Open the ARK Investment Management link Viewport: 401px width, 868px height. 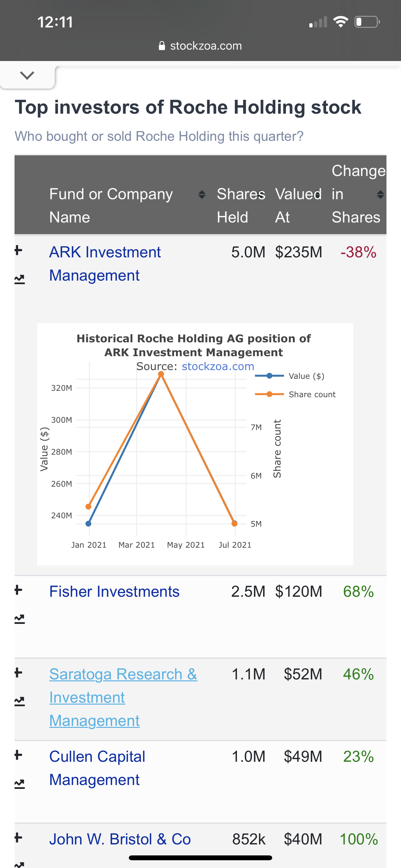click(x=105, y=264)
